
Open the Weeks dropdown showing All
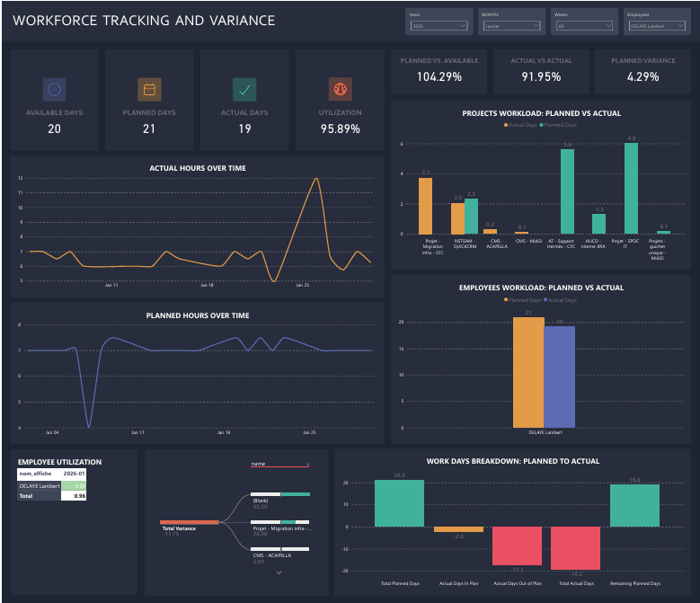[584, 26]
